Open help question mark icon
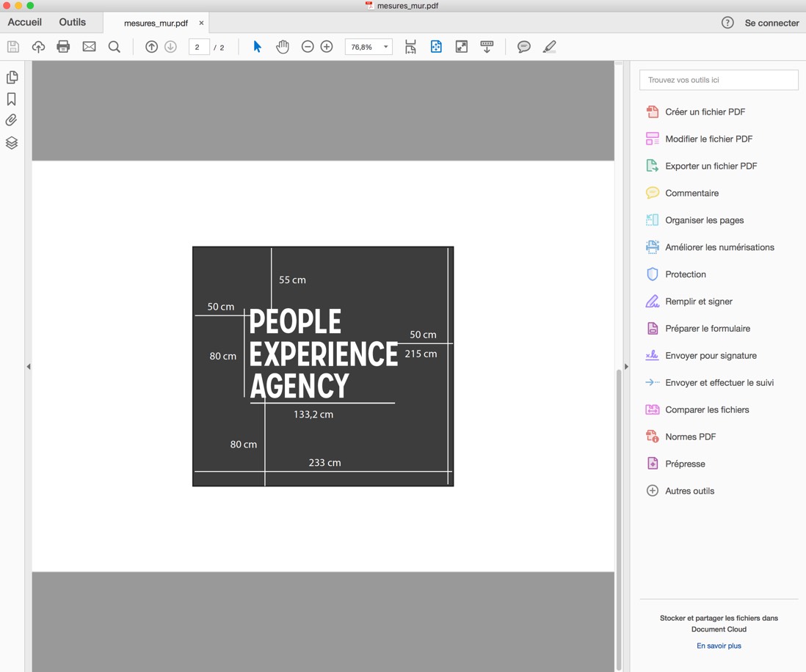Viewport: 806px width, 672px height. (727, 23)
